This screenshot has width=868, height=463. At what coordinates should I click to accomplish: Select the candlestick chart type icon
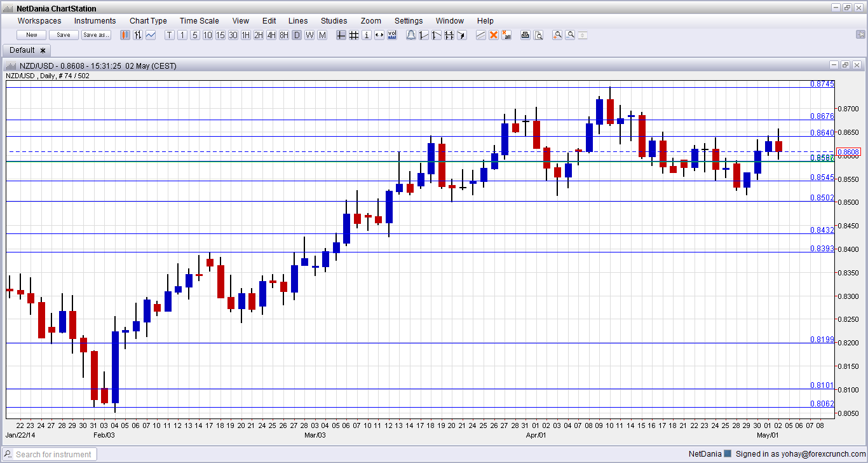click(x=125, y=35)
